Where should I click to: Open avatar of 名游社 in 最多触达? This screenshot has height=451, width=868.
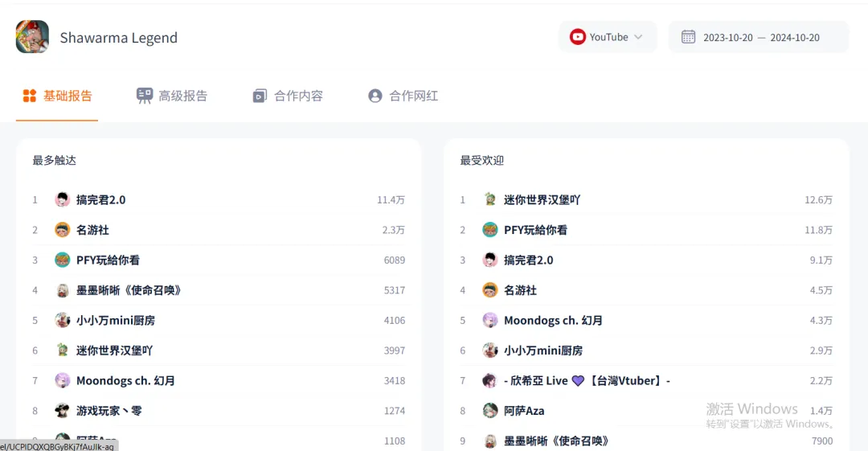click(63, 229)
